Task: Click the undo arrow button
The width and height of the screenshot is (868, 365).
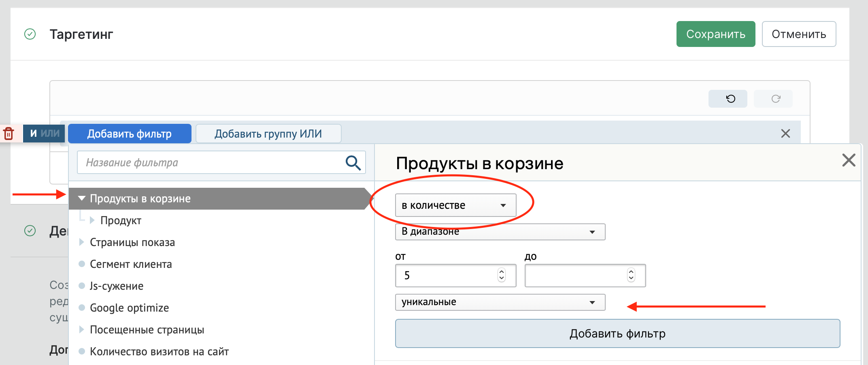Action: click(x=728, y=99)
